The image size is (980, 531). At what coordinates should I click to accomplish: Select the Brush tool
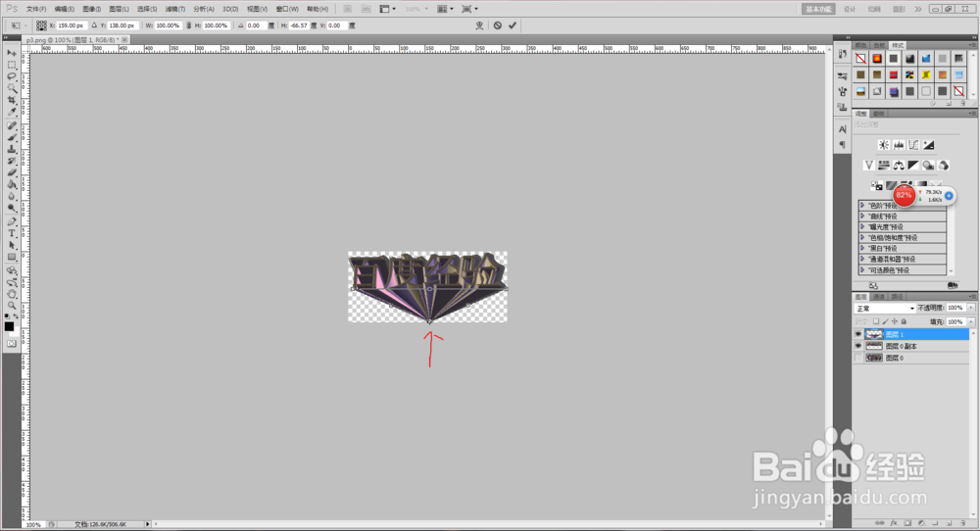(12, 137)
